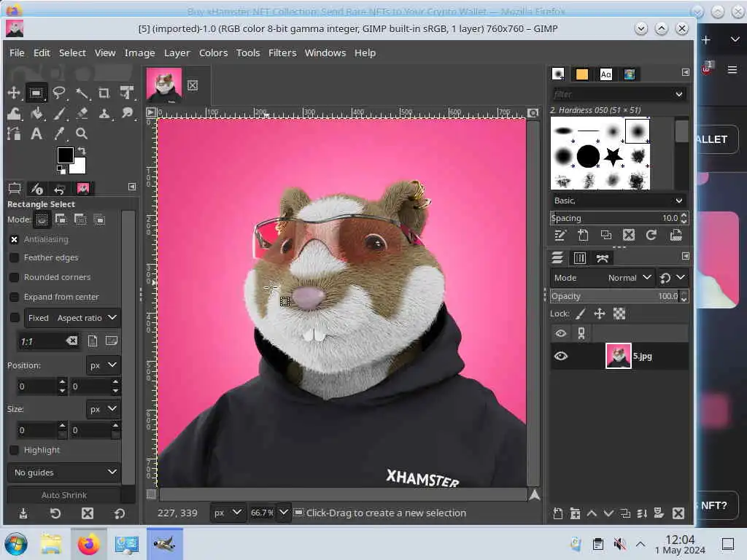This screenshot has width=747, height=560.
Task: Open the Fixed Aspect ratio dropdown
Action: (72, 318)
